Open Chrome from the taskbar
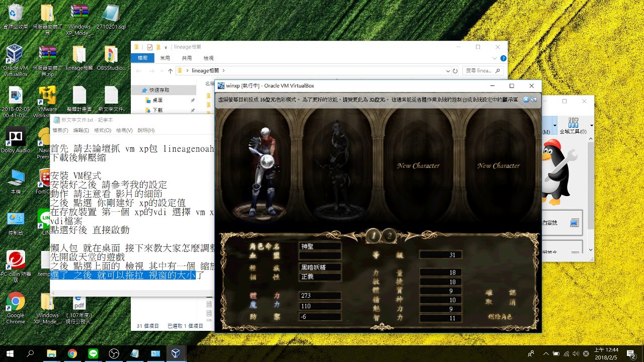644x362 pixels. tap(72, 353)
